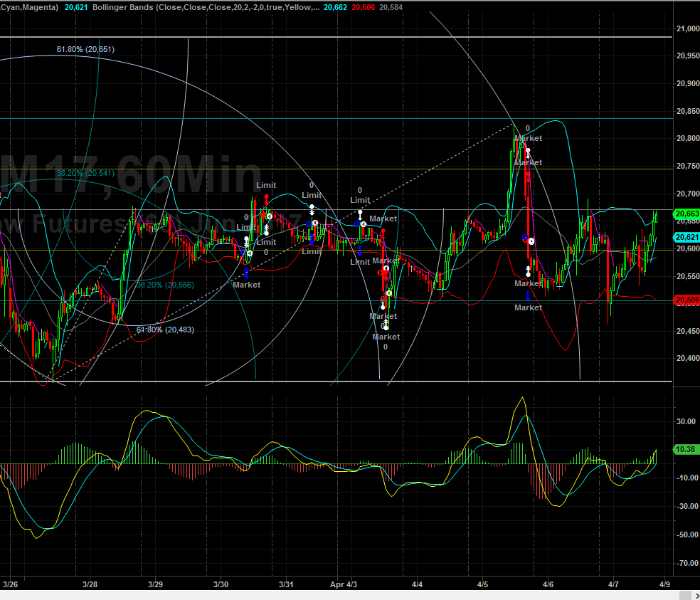
Task: Select the green 20,663 last price tag
Action: pyautogui.click(x=686, y=214)
